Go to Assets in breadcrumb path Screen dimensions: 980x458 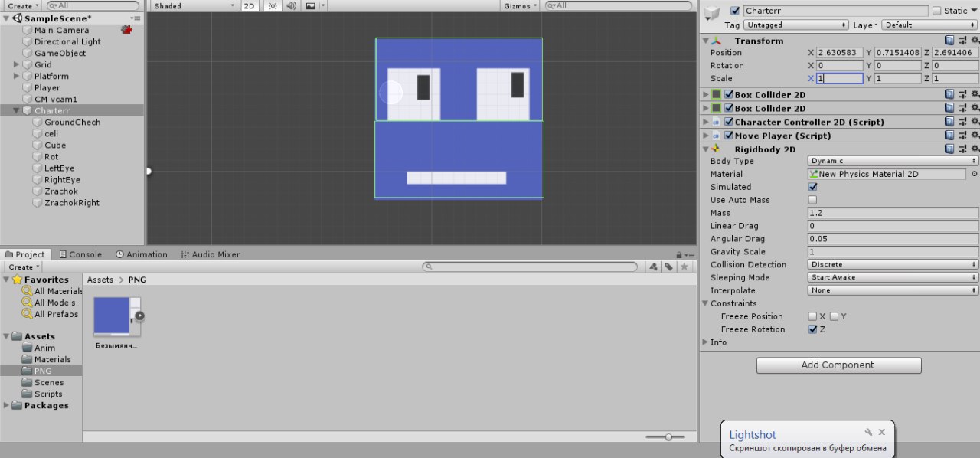tap(100, 280)
